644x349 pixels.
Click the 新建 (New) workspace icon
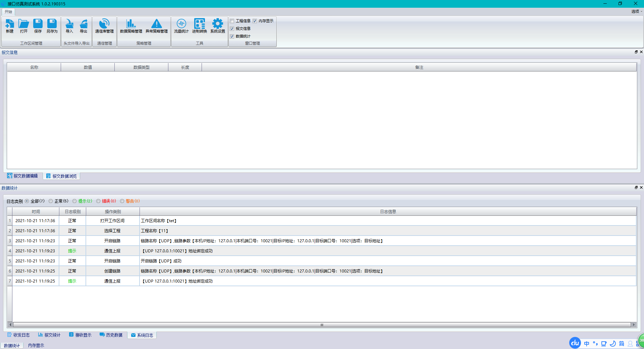click(x=10, y=26)
